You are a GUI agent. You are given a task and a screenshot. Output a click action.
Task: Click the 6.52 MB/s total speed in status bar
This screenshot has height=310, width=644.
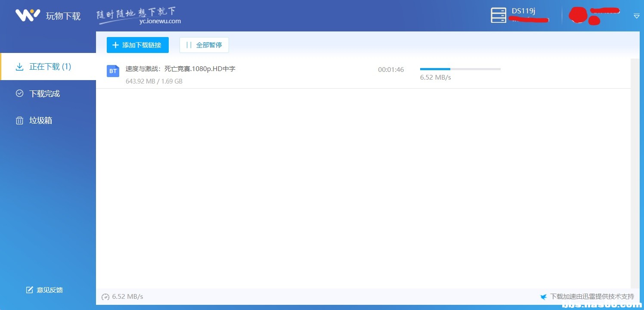(127, 296)
